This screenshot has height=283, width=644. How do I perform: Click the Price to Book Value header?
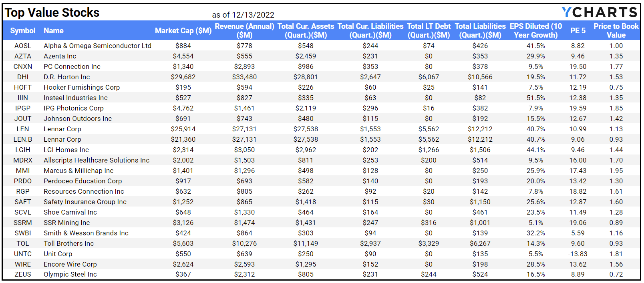click(x=616, y=31)
